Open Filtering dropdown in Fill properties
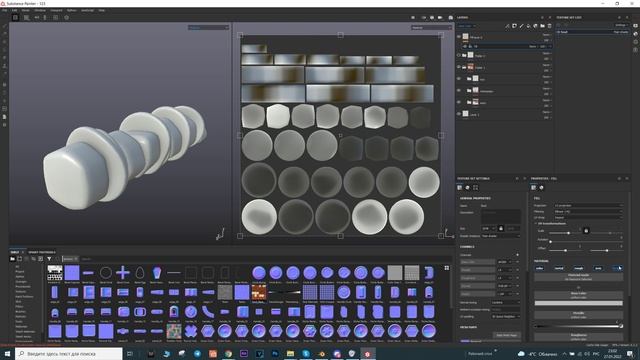The image size is (640, 360). (x=589, y=211)
